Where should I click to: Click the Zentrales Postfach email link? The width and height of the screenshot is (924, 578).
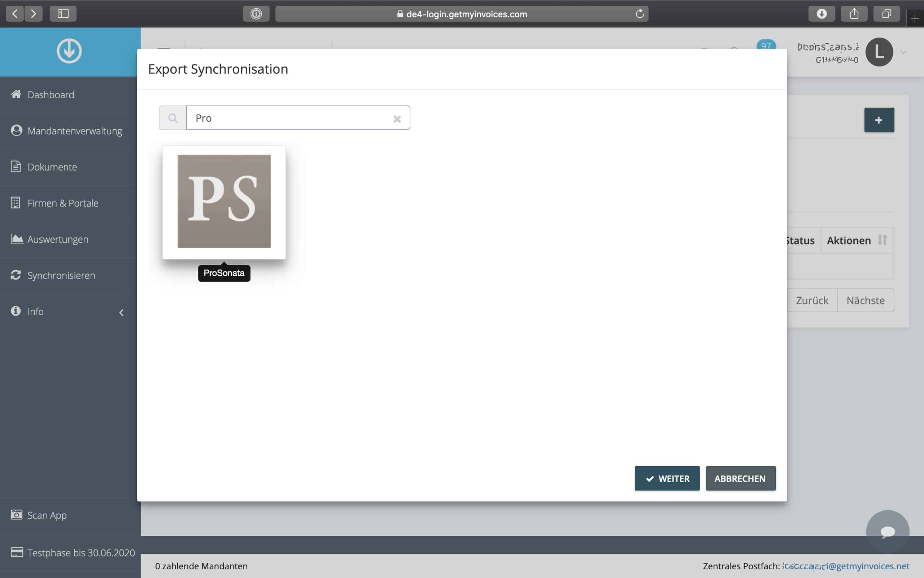pyautogui.click(x=846, y=566)
